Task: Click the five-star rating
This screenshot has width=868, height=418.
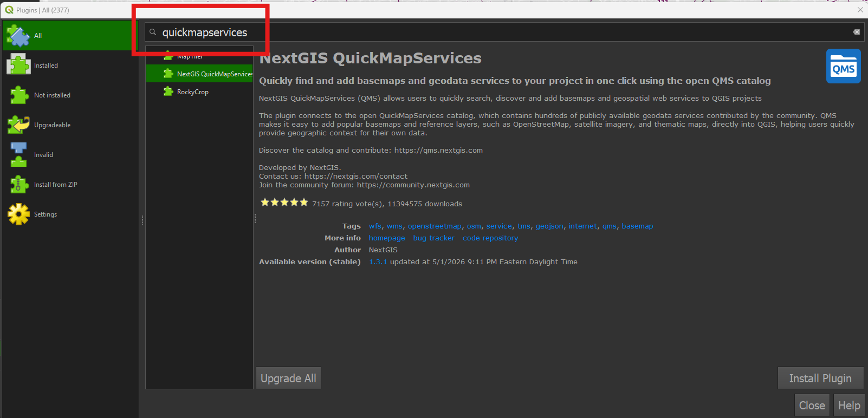Action: [284, 203]
